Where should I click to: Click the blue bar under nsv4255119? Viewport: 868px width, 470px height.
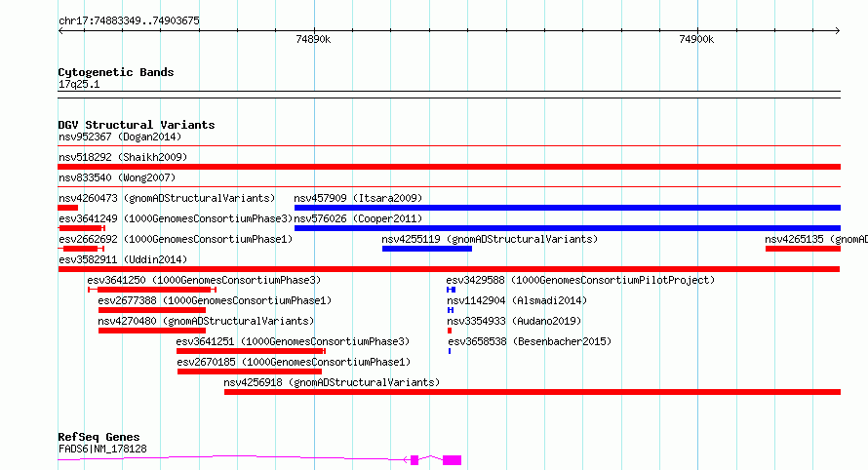pos(427,249)
